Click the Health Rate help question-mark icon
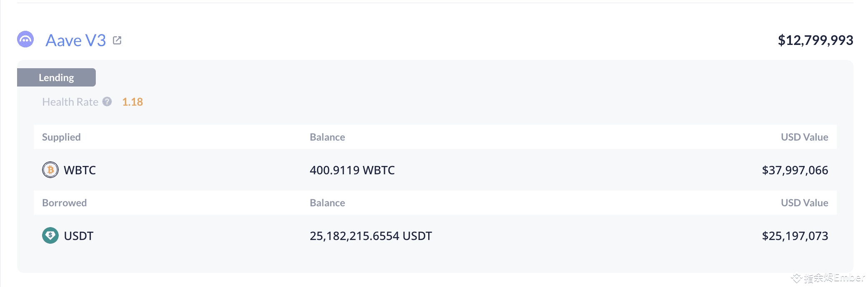The height and width of the screenshot is (287, 868). pos(107,101)
